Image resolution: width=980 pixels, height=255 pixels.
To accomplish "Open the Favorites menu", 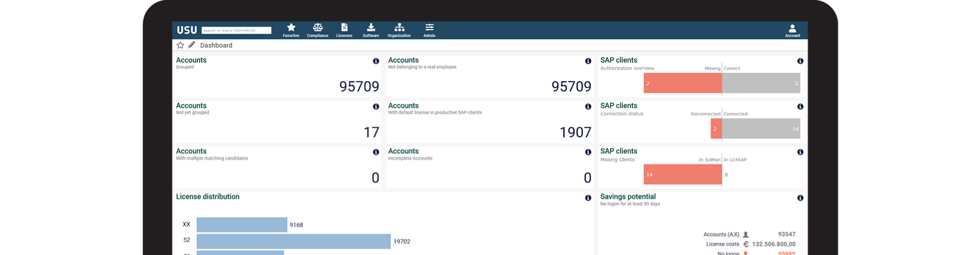I will pos(291,30).
